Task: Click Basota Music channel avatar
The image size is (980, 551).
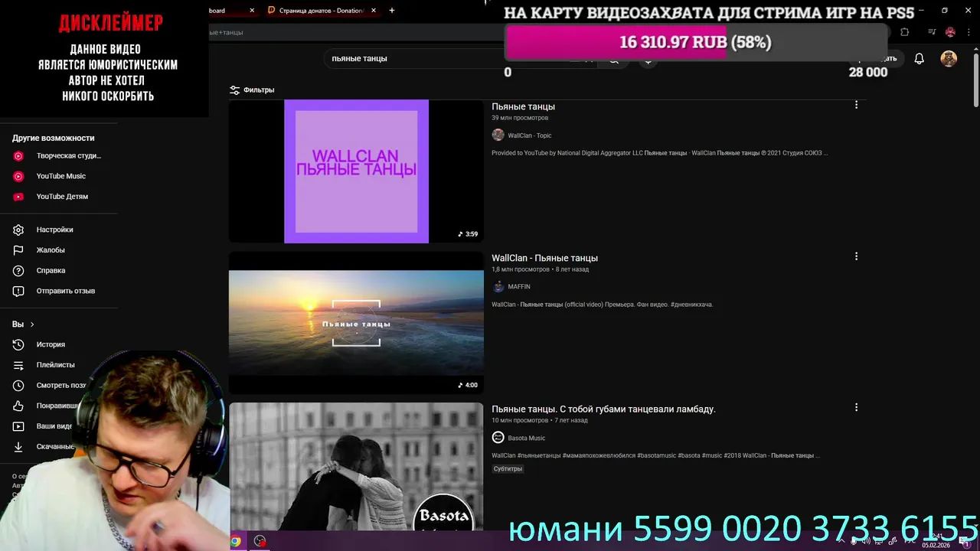Action: tap(498, 438)
